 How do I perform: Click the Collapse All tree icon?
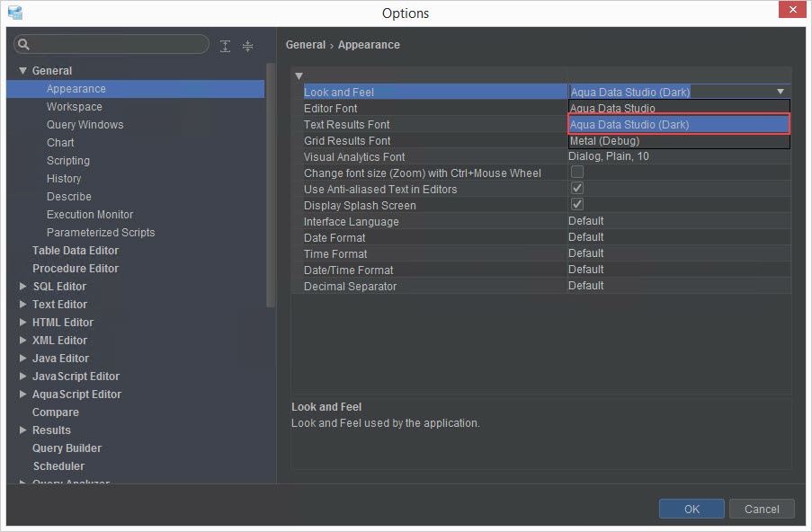(x=248, y=46)
